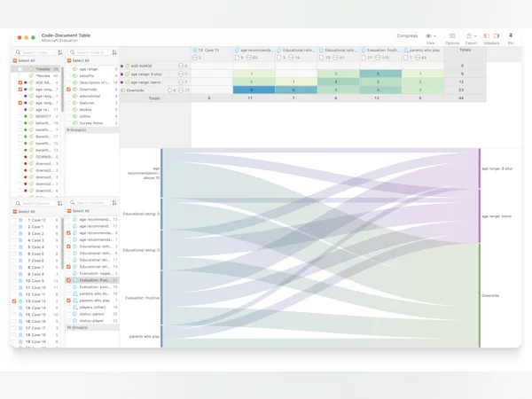Click the Totals row label below the table
532x399 pixels.
[x=154, y=98]
